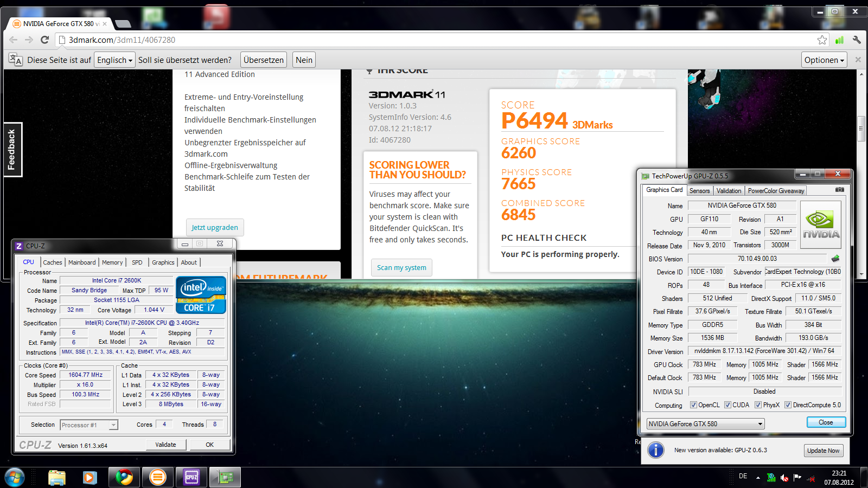Image resolution: width=868 pixels, height=488 pixels.
Task: Open the Graphics tab in CPU-Z
Action: coord(163,262)
